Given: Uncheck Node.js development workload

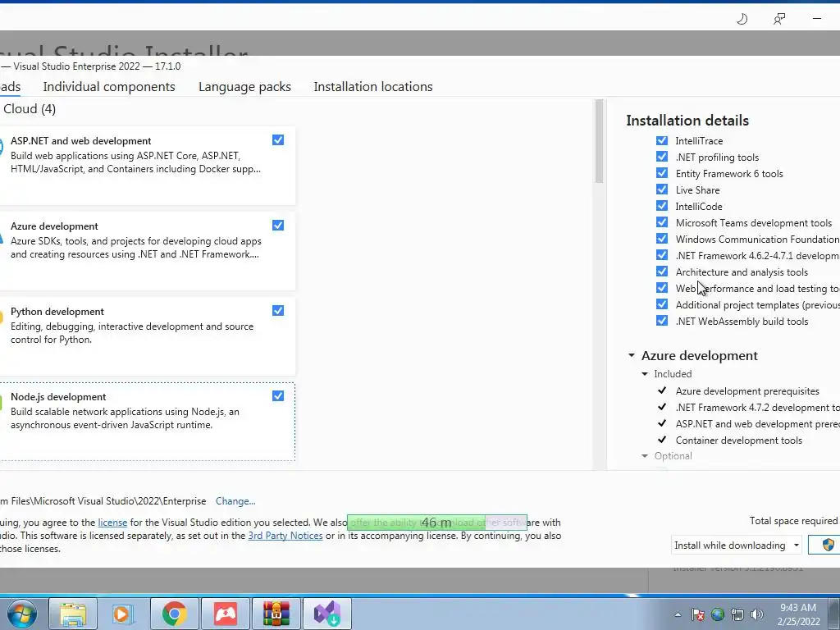Looking at the screenshot, I should pyautogui.click(x=278, y=396).
